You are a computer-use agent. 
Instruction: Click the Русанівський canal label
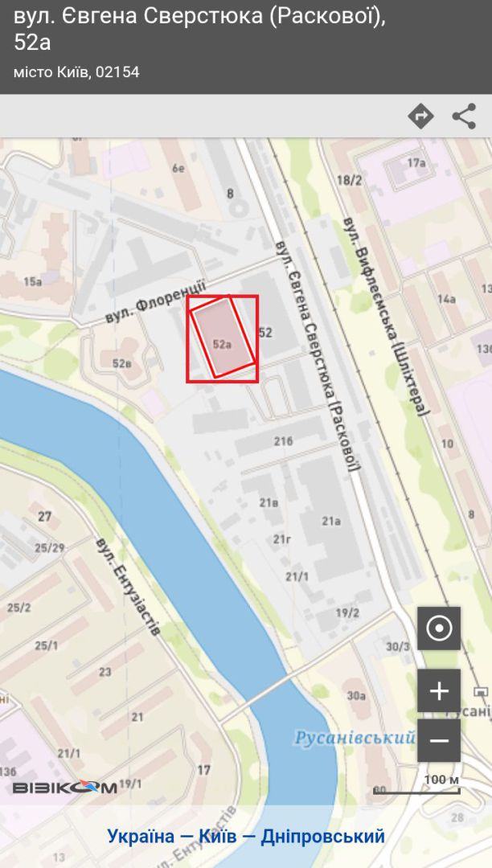pyautogui.click(x=355, y=737)
